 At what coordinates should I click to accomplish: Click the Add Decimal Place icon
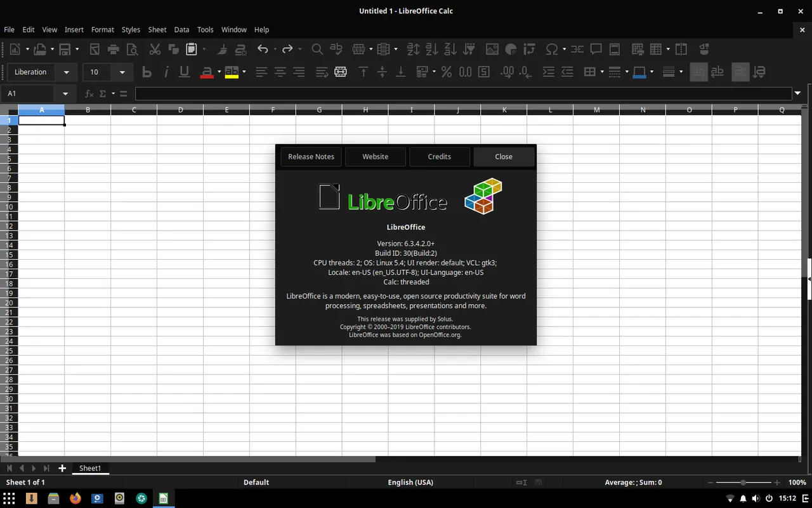pos(507,72)
